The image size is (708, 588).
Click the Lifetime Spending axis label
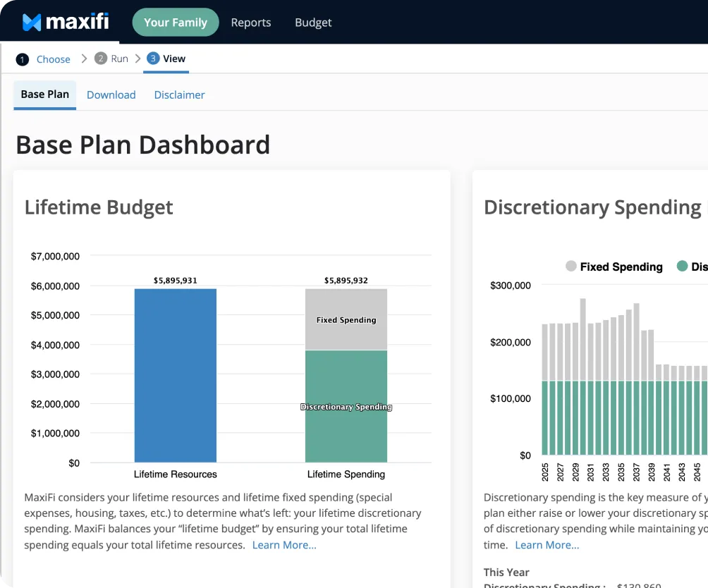[346, 474]
